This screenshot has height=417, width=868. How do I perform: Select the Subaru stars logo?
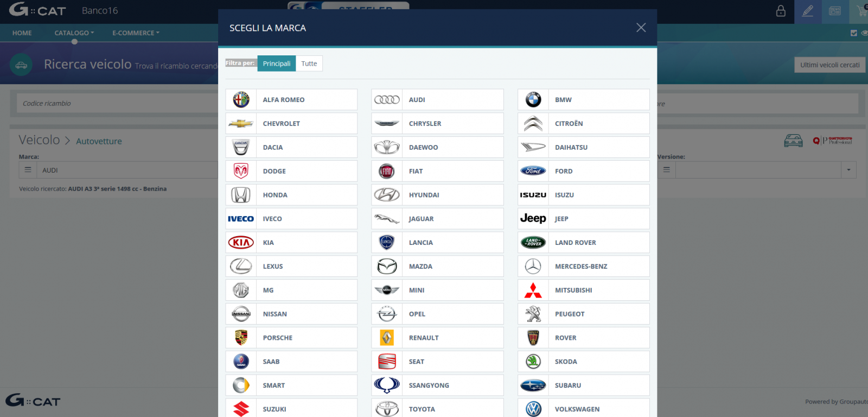click(x=533, y=386)
